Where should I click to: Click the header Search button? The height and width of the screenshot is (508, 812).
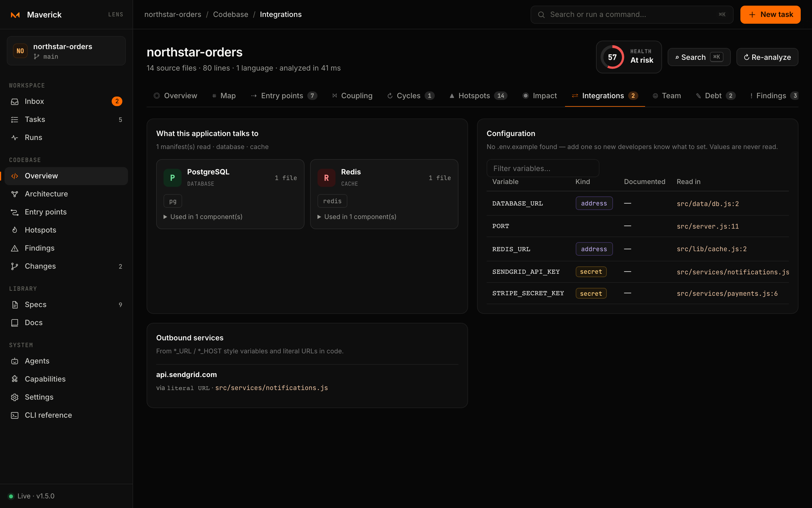[699, 57]
